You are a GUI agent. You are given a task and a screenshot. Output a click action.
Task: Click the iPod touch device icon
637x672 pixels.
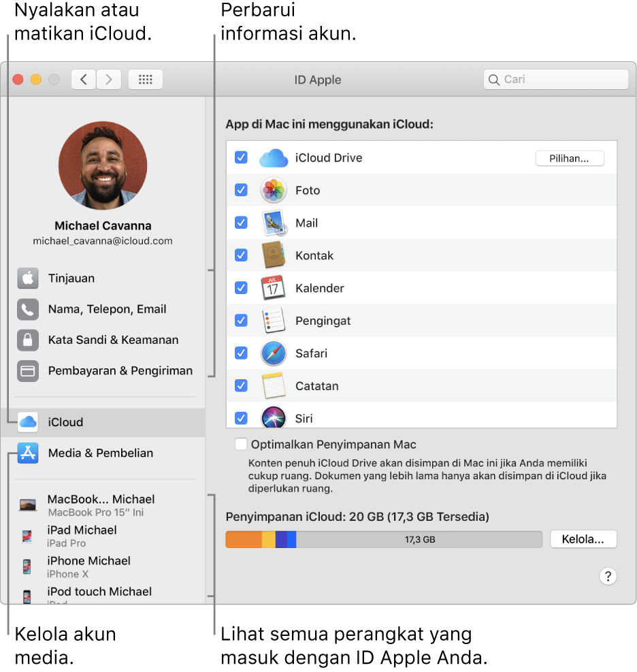click(x=27, y=596)
